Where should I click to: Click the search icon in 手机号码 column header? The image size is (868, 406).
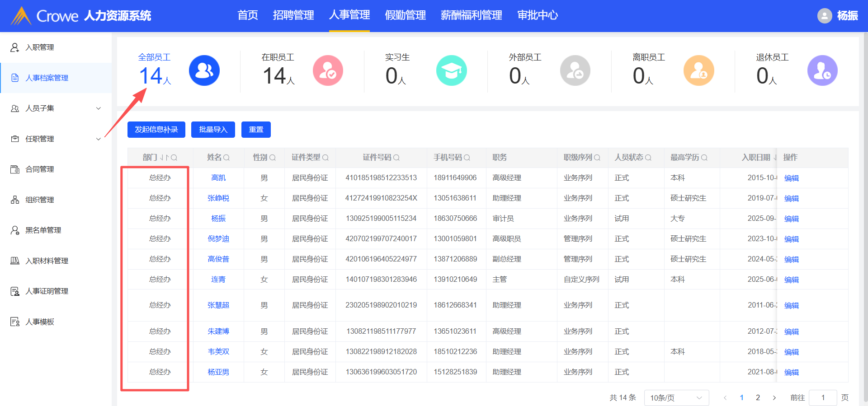467,158
